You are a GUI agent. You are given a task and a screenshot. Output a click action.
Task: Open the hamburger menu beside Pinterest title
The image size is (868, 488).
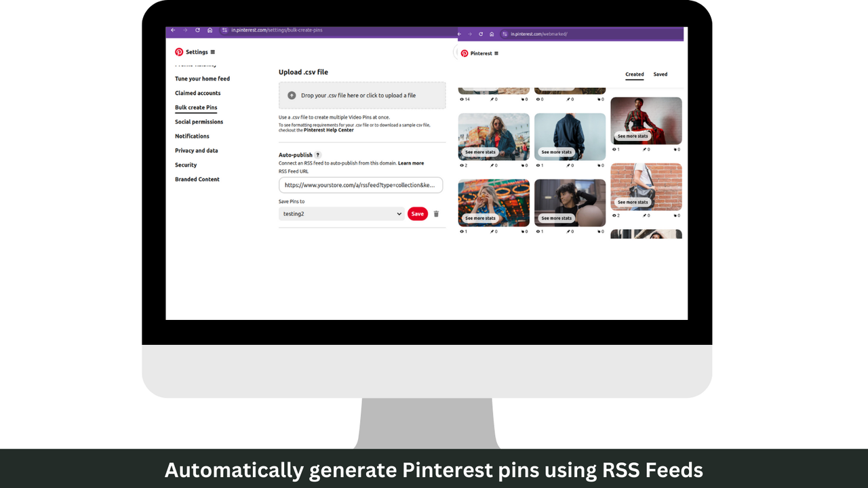pyautogui.click(x=496, y=54)
